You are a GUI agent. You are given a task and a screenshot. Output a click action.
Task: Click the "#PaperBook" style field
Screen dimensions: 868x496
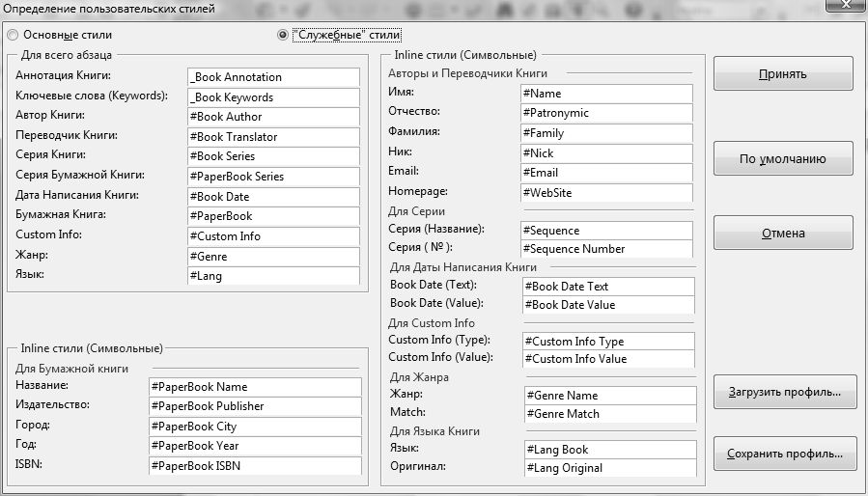(273, 216)
